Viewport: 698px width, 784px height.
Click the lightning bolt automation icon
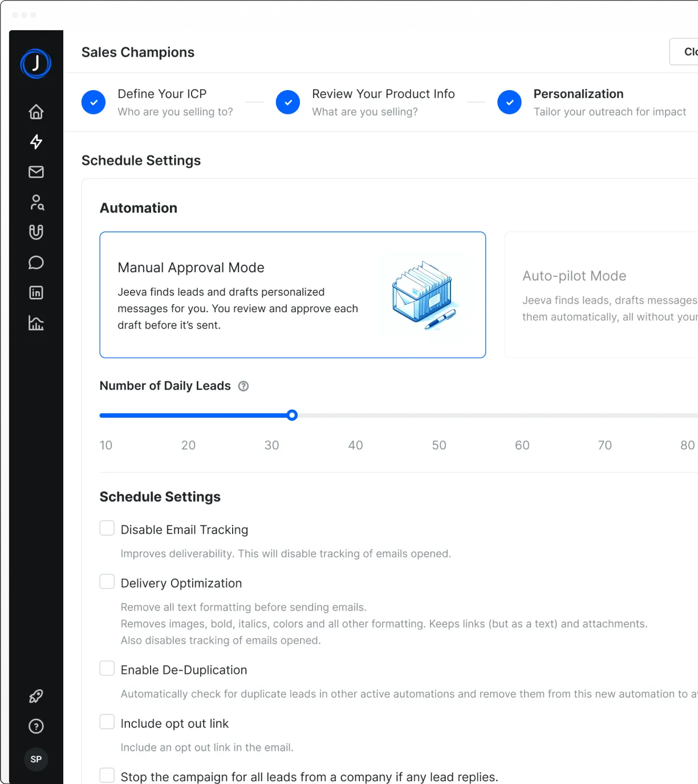pyautogui.click(x=36, y=142)
